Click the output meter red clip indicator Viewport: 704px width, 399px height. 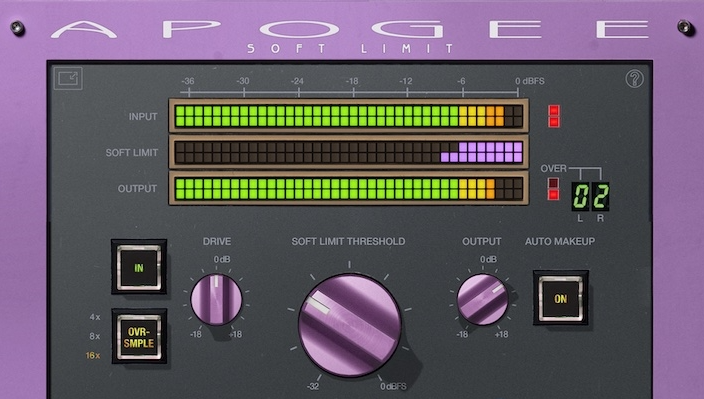[554, 189]
